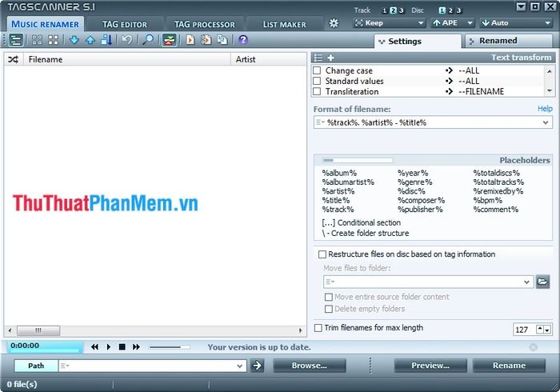Decrease max length stepper value
Screen dimensions: 560x392
547,330
